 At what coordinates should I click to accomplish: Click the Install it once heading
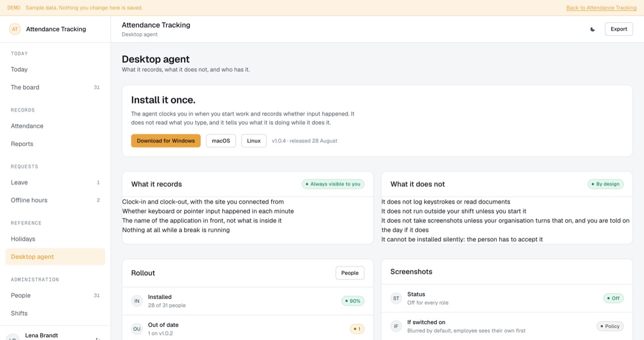163,100
